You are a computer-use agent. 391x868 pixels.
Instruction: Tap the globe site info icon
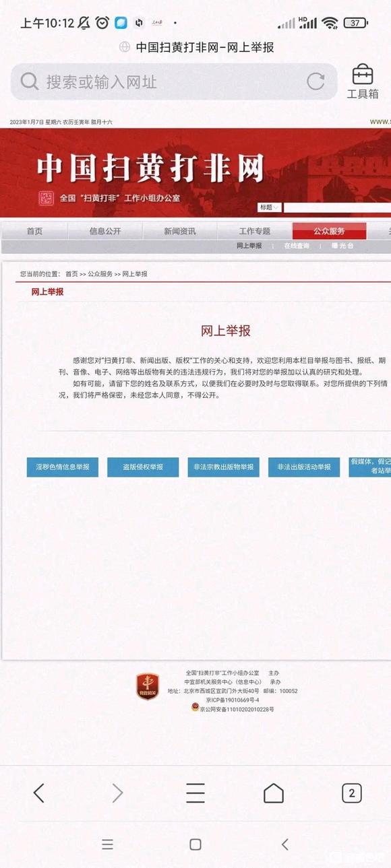pos(125,47)
